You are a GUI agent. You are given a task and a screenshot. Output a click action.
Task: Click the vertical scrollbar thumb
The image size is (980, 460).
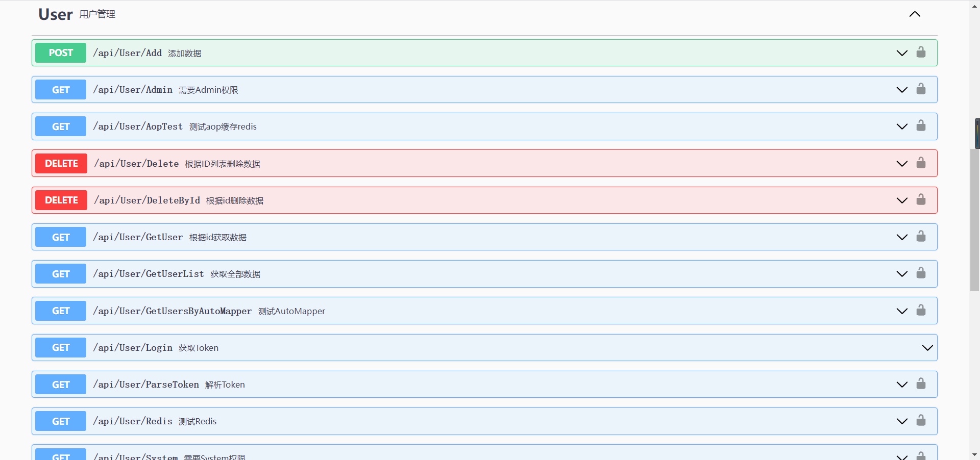tap(974, 219)
